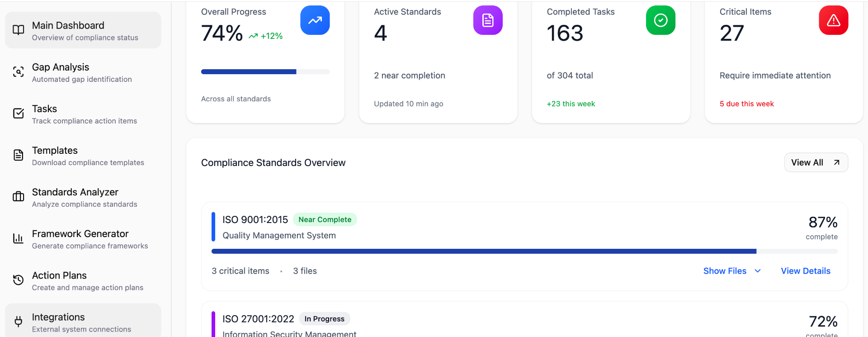Click the Overall Progress 74% progress bar
868x337 pixels.
(265, 71)
